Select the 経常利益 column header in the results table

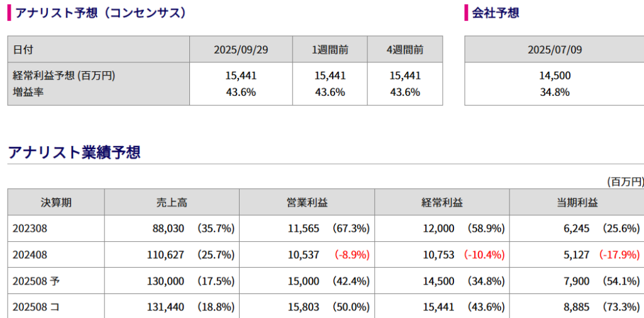pos(442,202)
